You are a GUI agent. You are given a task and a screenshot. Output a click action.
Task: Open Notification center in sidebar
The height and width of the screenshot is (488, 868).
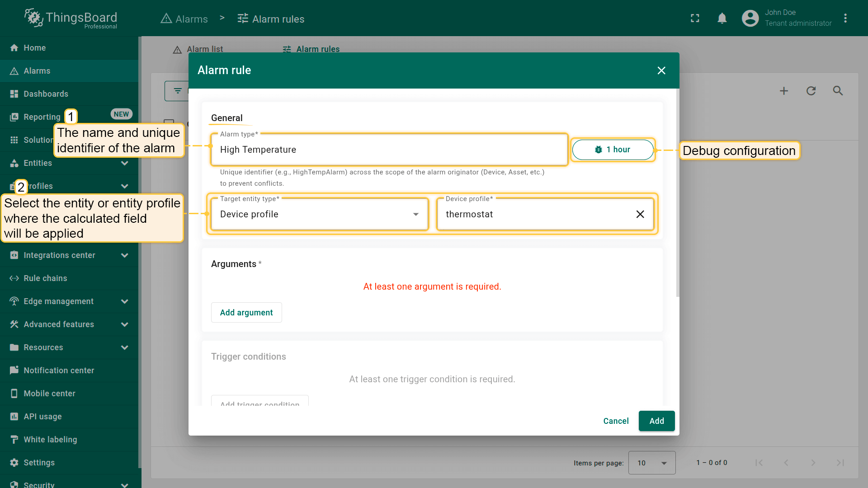click(59, 371)
